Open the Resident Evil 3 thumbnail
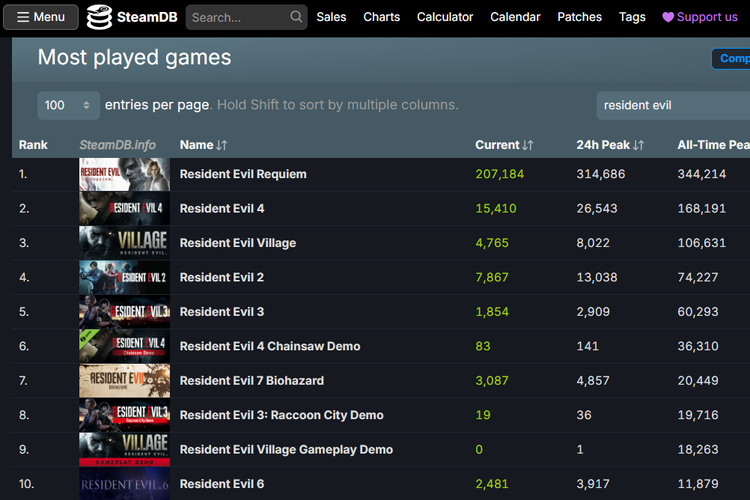Screen dimensions: 750x500 click(124, 312)
